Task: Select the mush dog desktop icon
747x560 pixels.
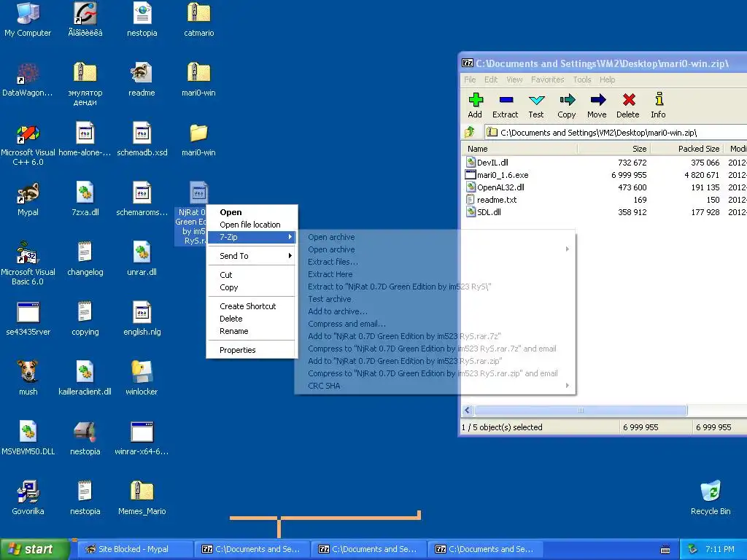Action: click(28, 378)
